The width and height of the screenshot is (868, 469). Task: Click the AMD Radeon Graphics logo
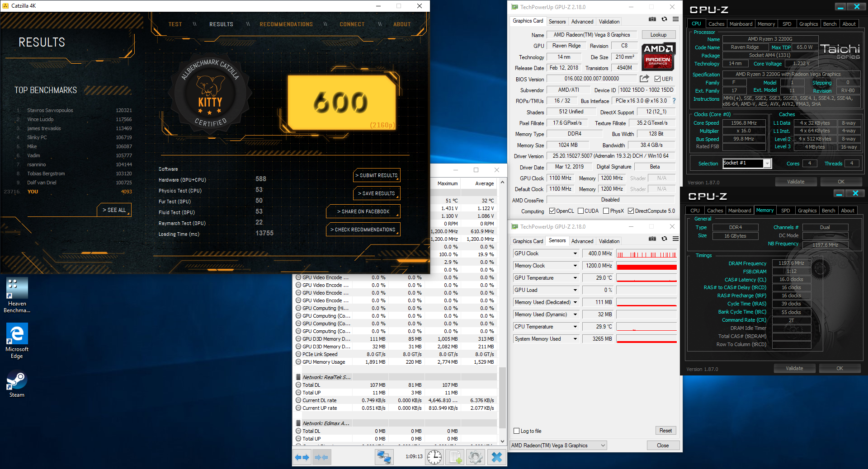pyautogui.click(x=658, y=56)
